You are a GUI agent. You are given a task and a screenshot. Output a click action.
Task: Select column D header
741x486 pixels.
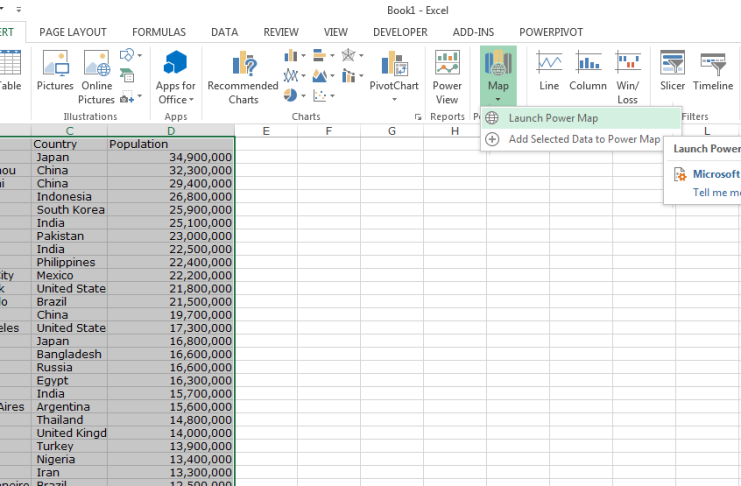[x=171, y=131]
